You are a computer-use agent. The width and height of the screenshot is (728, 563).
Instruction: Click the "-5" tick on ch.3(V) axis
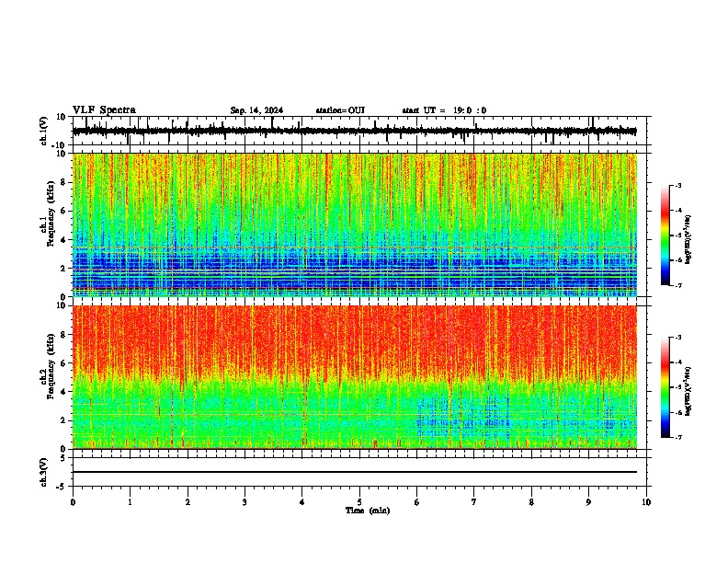coord(62,487)
